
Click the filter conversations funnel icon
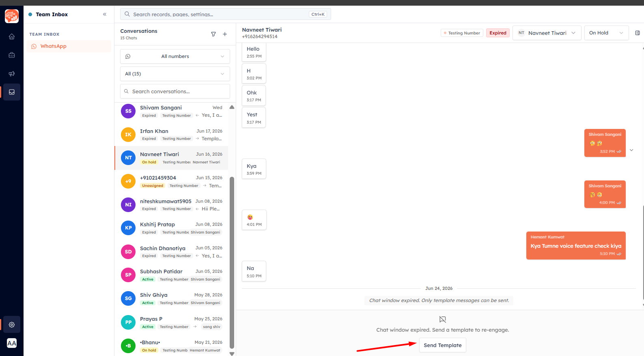coord(213,34)
